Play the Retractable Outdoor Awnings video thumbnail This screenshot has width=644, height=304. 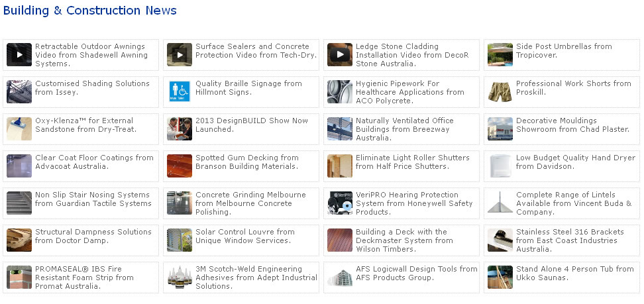(x=19, y=54)
